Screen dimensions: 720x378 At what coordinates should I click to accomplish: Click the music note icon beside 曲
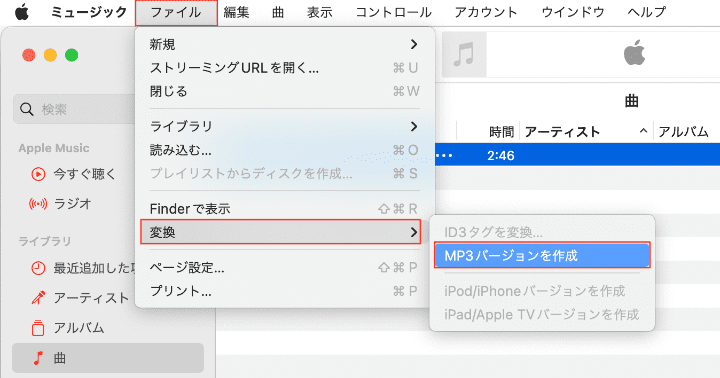[x=38, y=358]
